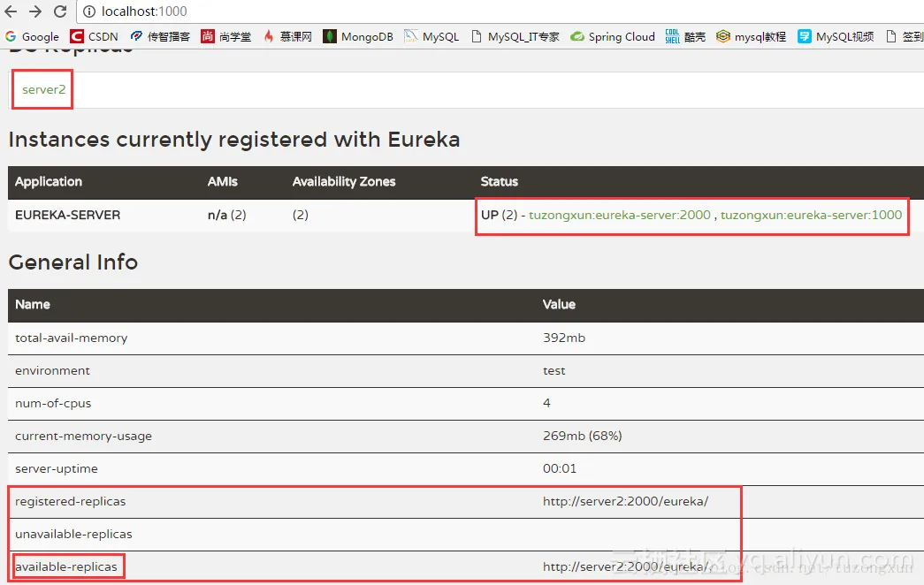The height and width of the screenshot is (585, 924).
Task: Click the browser forward arrow
Action: tap(35, 12)
